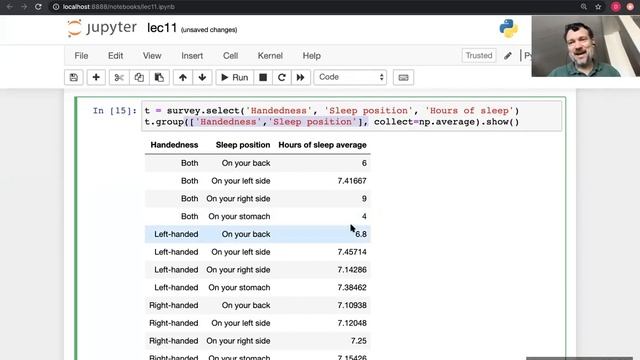Click Both row with On your right side
The image size is (640, 360).
(258, 198)
